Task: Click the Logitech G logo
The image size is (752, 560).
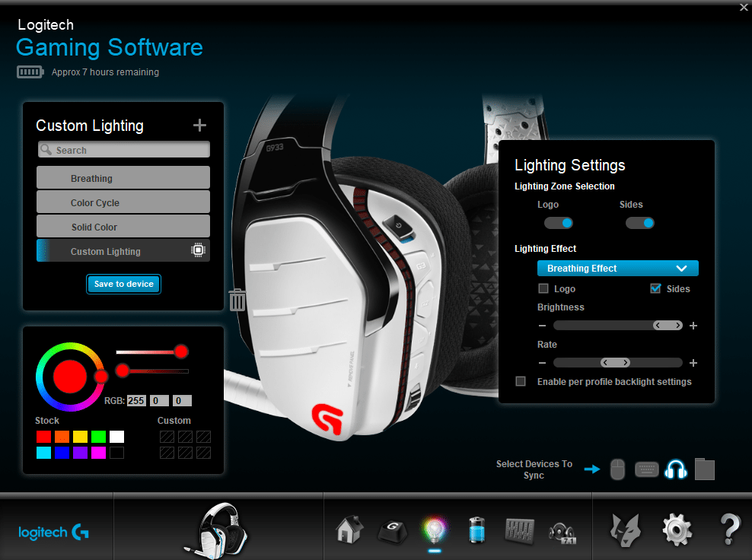Action: point(53,532)
